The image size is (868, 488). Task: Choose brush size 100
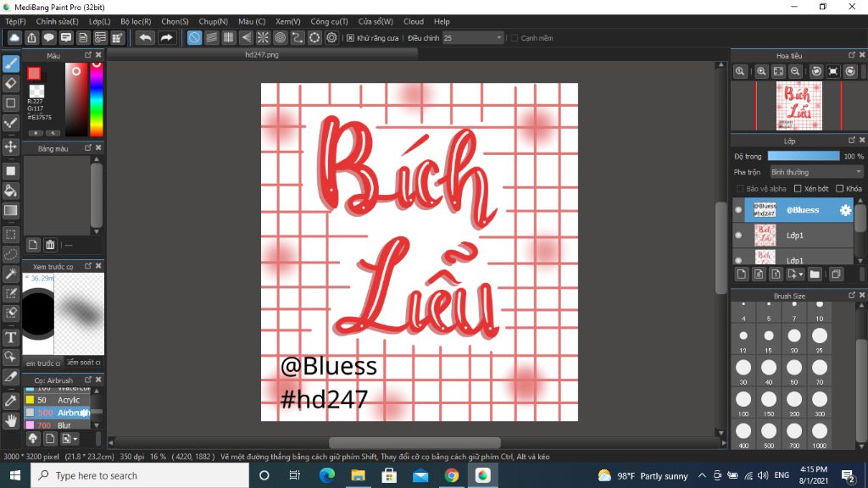(x=743, y=402)
